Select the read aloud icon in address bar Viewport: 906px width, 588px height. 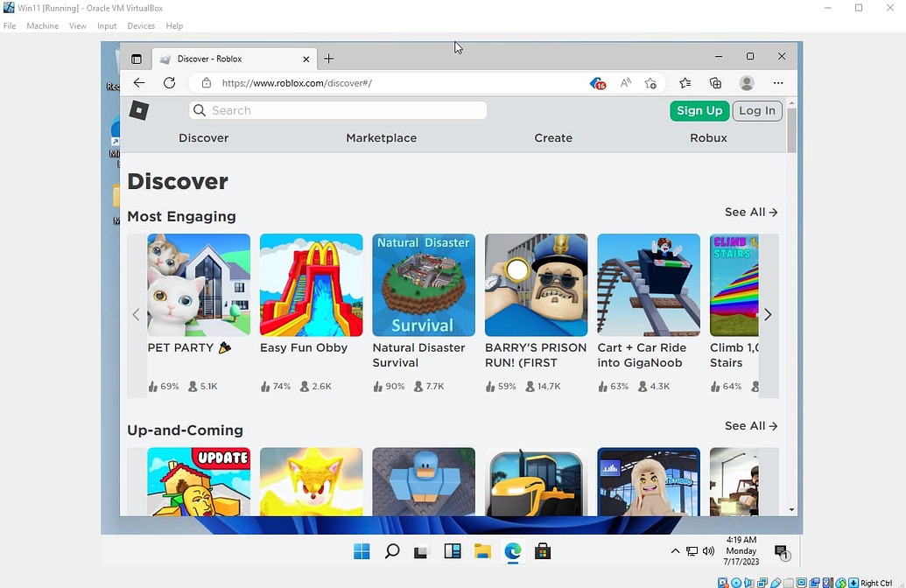(x=625, y=82)
